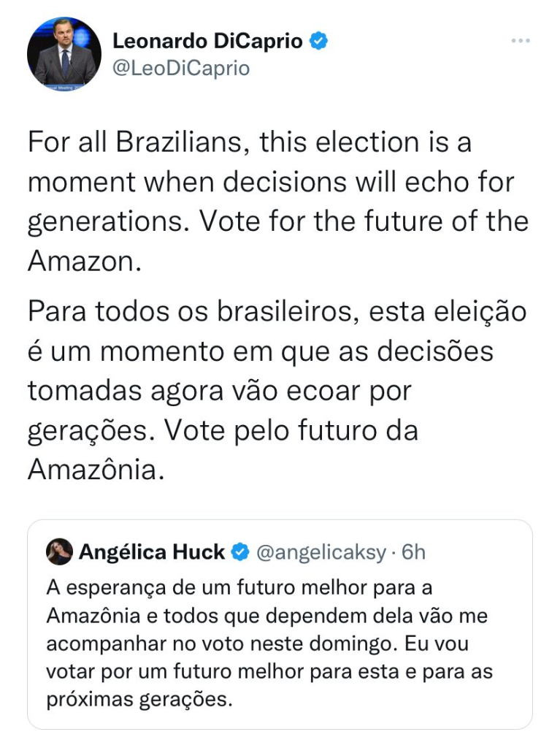Click the quoted line "próximas gerações."
This screenshot has width=560, height=748.
coord(139,700)
